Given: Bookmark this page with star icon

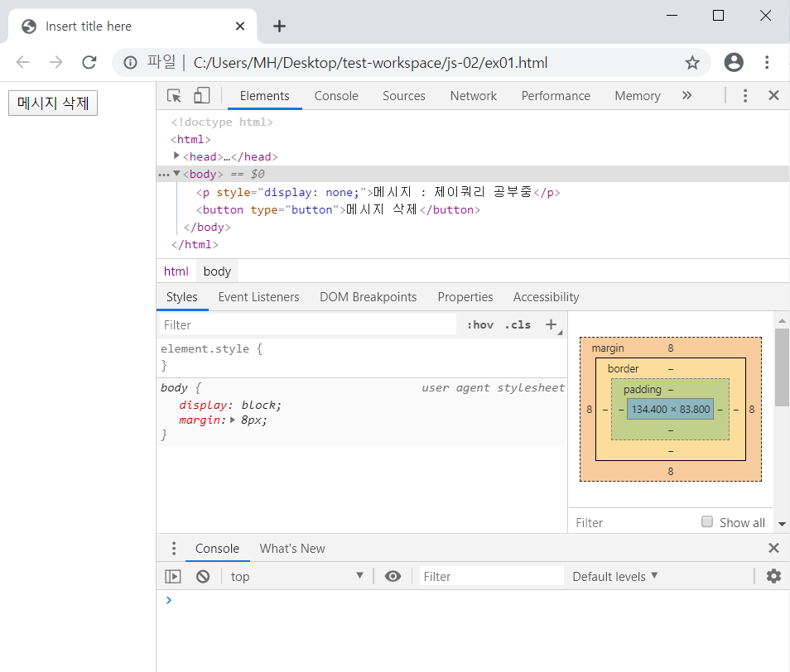Looking at the screenshot, I should [692, 62].
